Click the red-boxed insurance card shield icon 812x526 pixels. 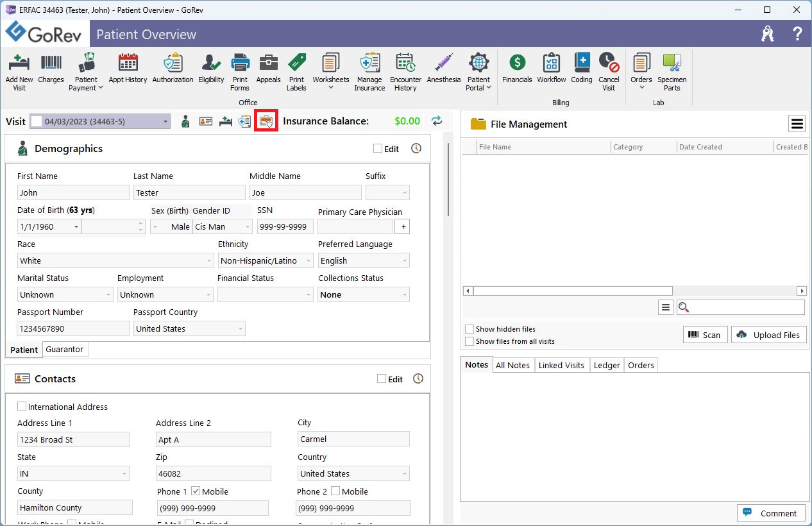point(266,121)
